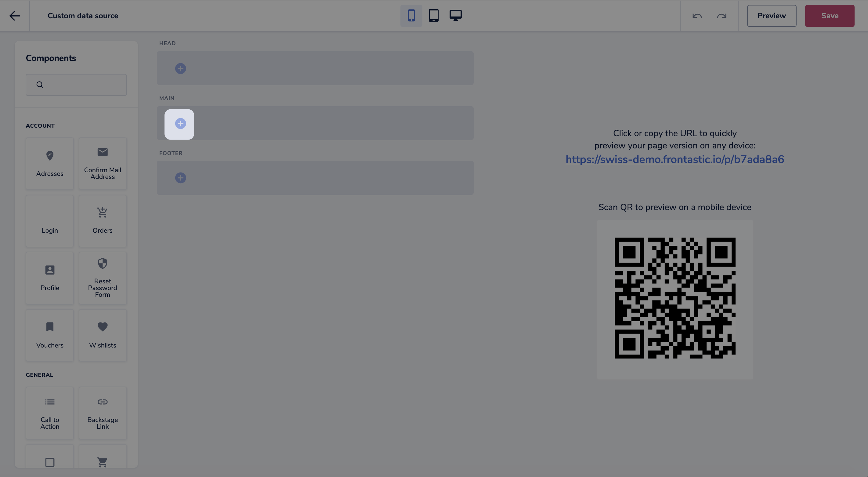Select the Orders component

(x=103, y=221)
